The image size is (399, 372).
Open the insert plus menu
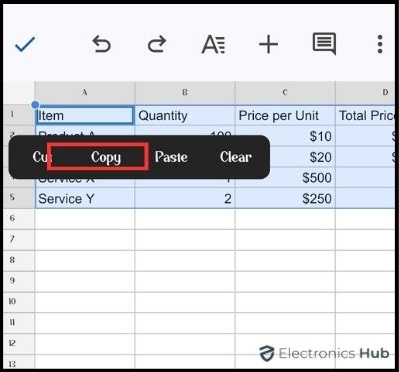(x=268, y=45)
